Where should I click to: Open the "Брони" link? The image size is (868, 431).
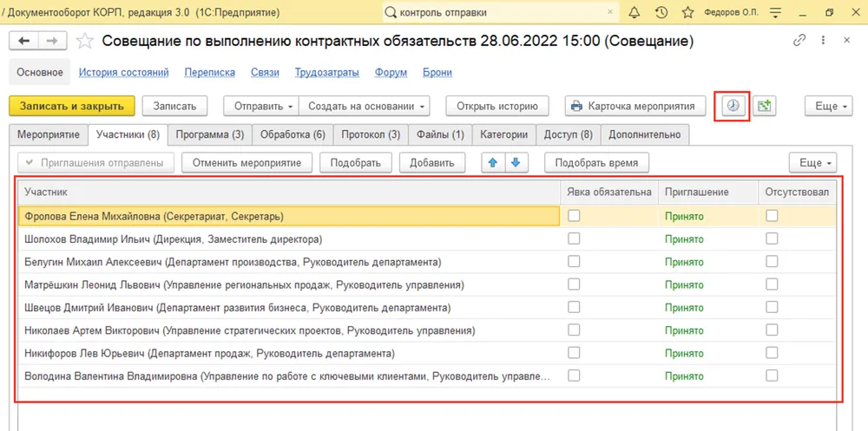[437, 73]
